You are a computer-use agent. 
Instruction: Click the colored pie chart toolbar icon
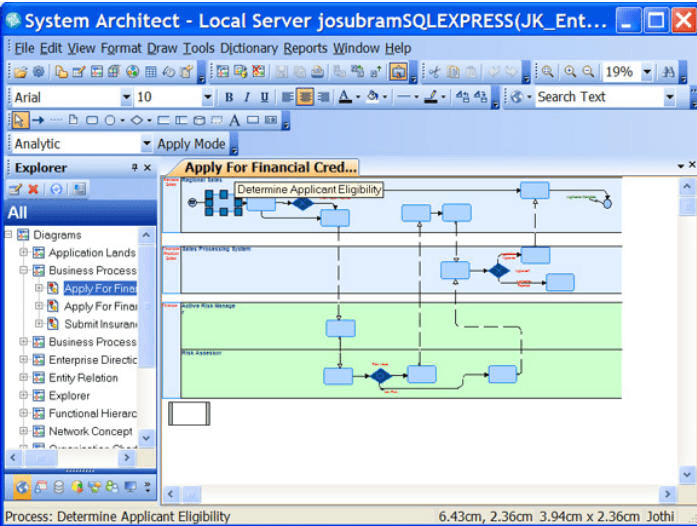[x=132, y=72]
